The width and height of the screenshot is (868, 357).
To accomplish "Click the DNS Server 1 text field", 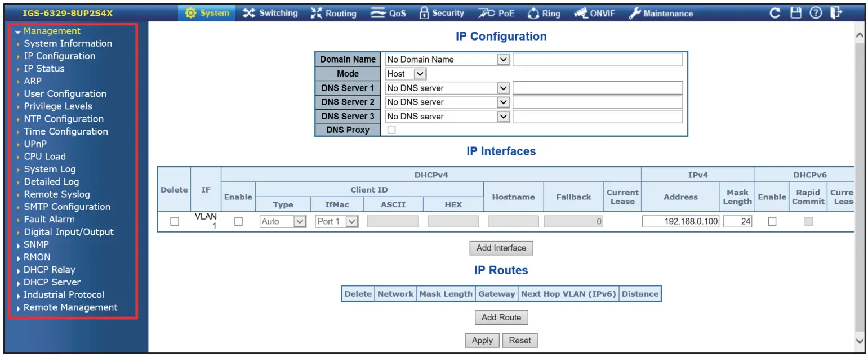I will coord(598,88).
